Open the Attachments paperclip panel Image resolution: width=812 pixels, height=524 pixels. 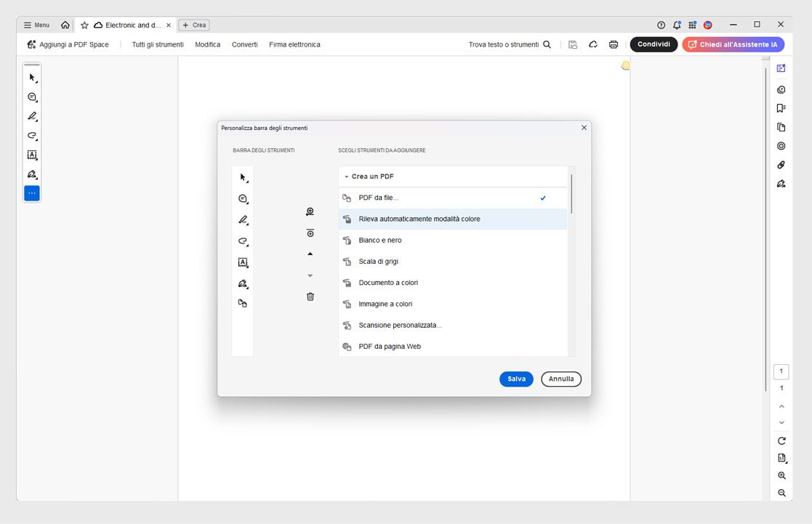[781, 164]
